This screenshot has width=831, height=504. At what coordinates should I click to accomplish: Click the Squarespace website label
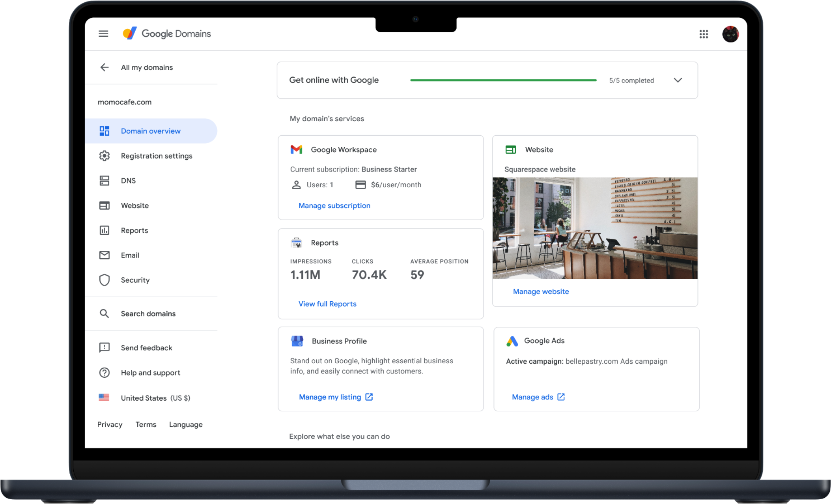click(540, 169)
